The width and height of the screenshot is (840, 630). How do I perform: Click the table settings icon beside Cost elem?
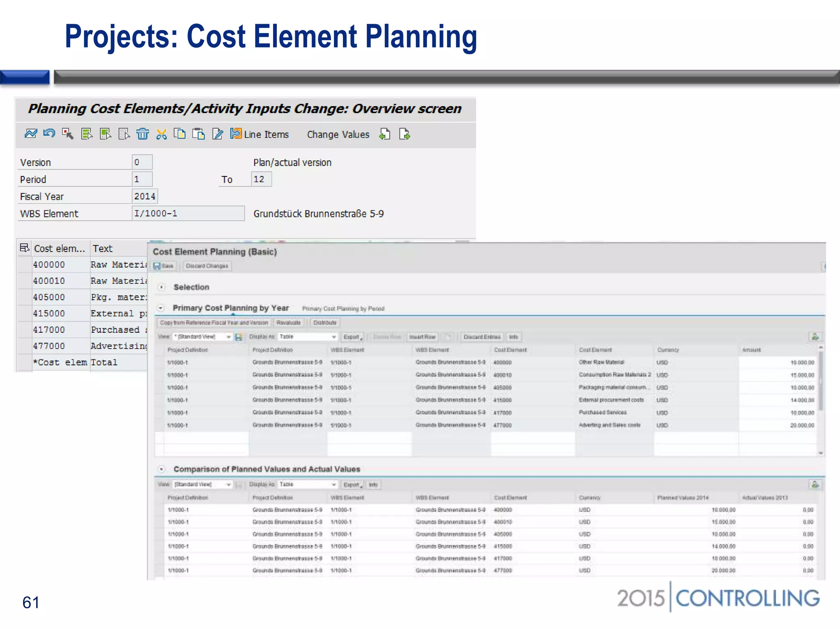point(24,248)
